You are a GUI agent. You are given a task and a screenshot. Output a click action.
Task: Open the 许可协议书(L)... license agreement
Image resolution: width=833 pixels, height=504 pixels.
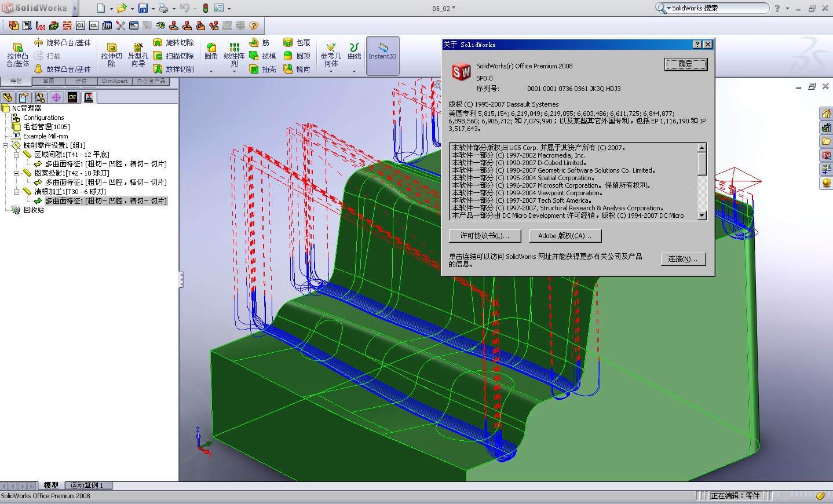pos(485,236)
